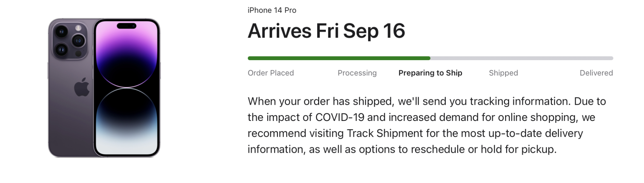Viewport: 644px width, 183px height.
Task: Select the Delivered step label
Action: (x=596, y=73)
